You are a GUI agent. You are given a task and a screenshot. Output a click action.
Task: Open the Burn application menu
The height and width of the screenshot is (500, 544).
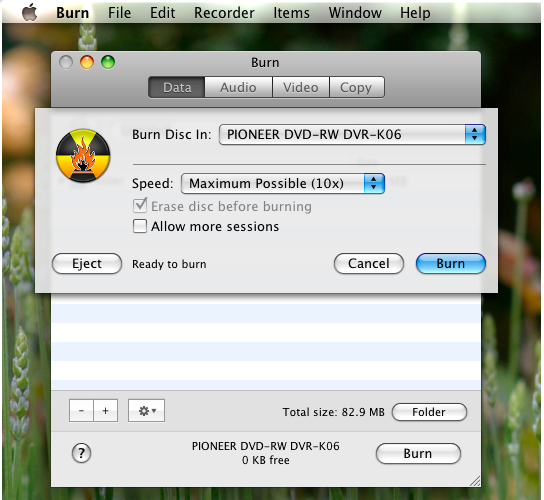tap(73, 13)
